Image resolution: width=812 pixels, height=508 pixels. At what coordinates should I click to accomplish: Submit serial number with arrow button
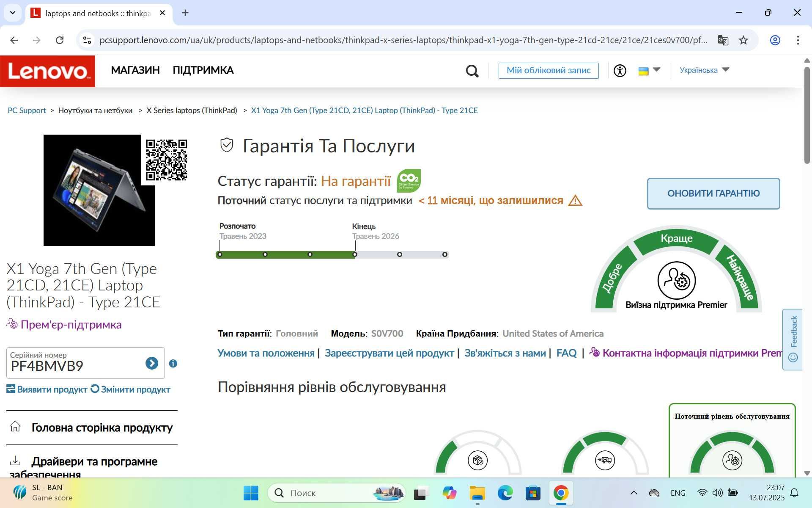(x=152, y=363)
